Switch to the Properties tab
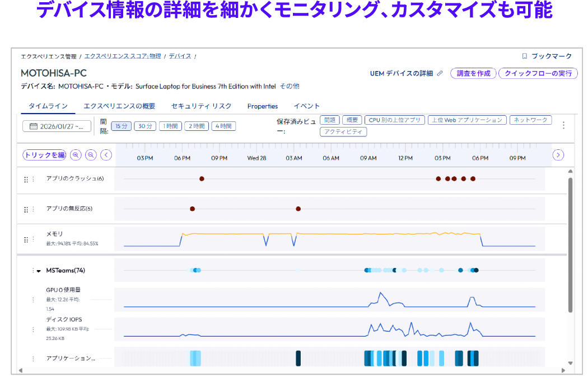 click(262, 106)
